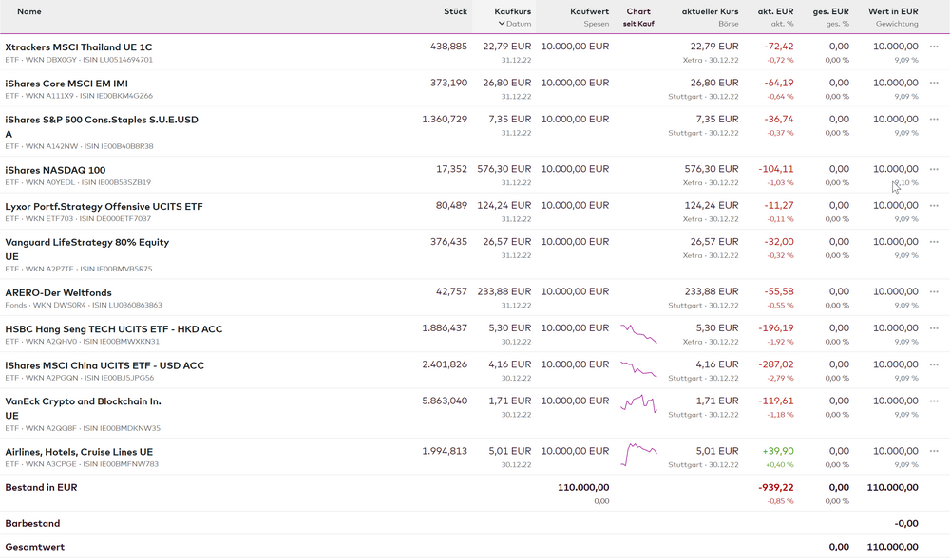View the HSBC Hang Seng TECH chart thumbnail
The height and width of the screenshot is (560, 950).
(638, 334)
